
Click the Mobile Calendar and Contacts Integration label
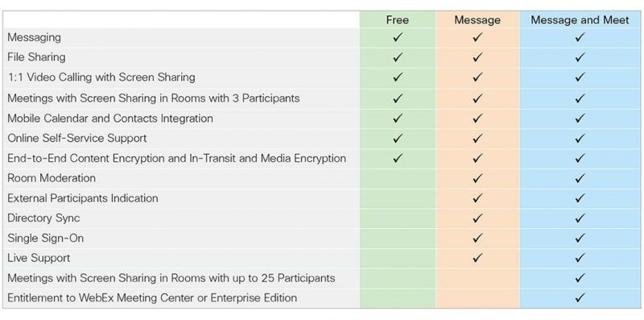(x=110, y=118)
